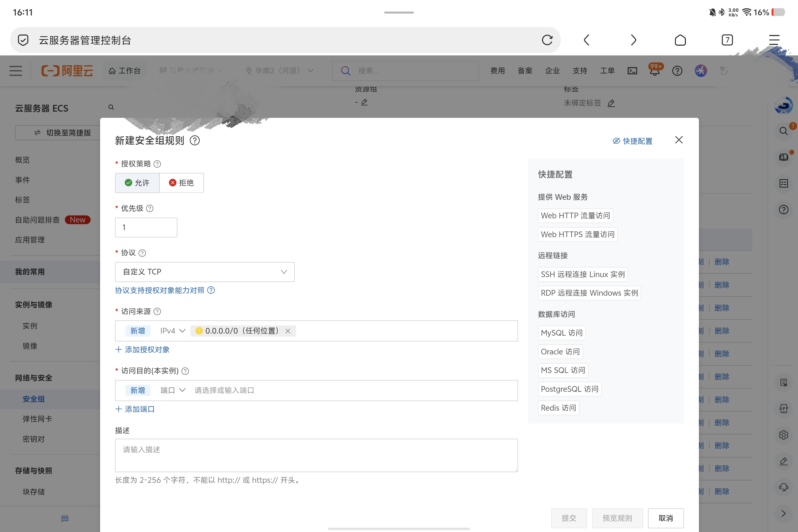This screenshot has width=798, height=532.
Task: Open the Cloud Shell terminal icon
Action: (632, 71)
